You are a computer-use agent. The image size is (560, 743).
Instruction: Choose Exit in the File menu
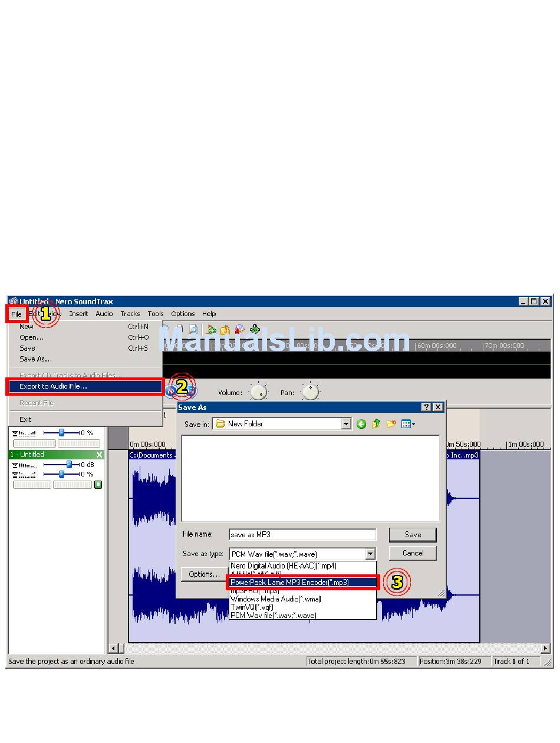pyautogui.click(x=85, y=420)
